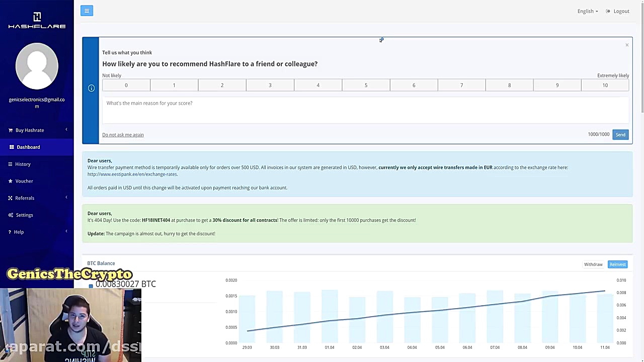Select score 7 in survey

(461, 85)
